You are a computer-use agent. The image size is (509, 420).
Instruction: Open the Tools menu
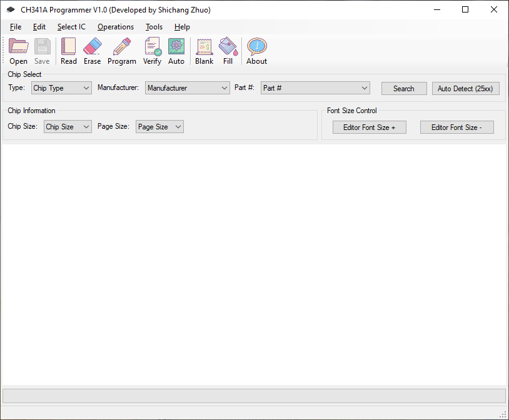click(x=154, y=27)
